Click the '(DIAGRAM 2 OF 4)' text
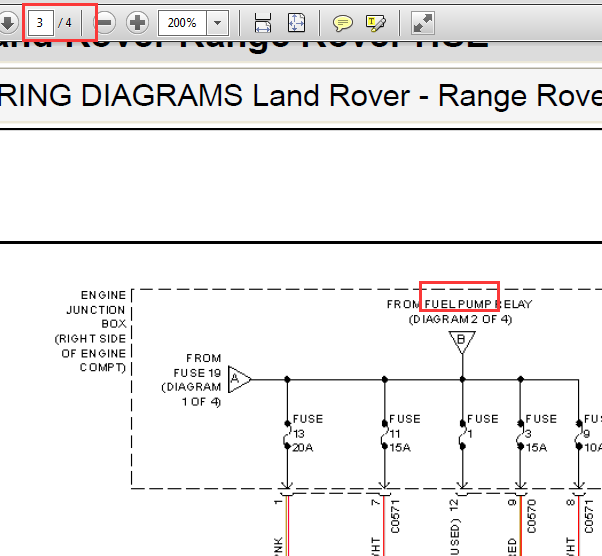The width and height of the screenshot is (602, 556). pos(460,319)
